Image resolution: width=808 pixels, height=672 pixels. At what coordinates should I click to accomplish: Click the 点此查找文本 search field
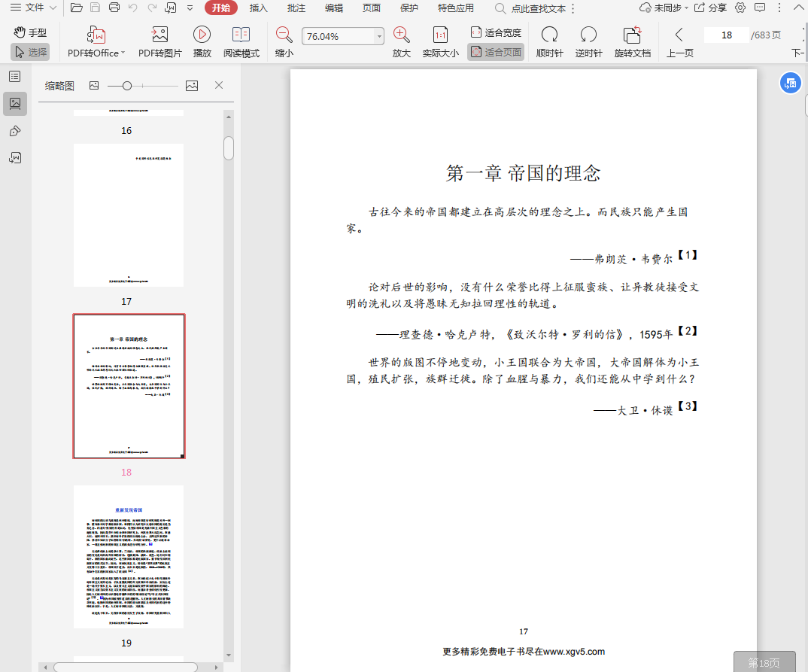point(531,9)
